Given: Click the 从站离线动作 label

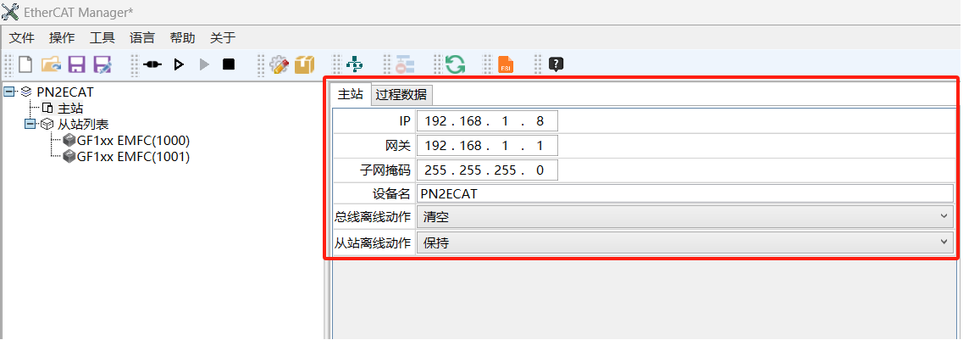Looking at the screenshot, I should (374, 242).
